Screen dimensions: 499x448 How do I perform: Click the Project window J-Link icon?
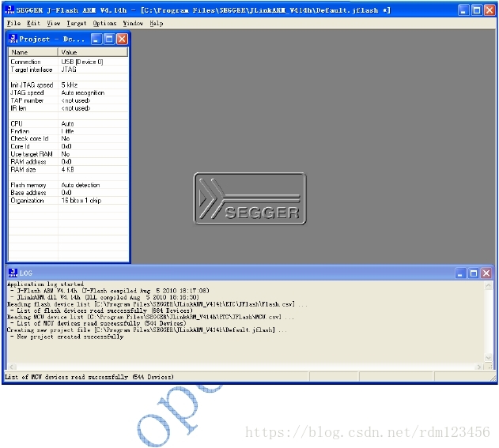(x=13, y=39)
